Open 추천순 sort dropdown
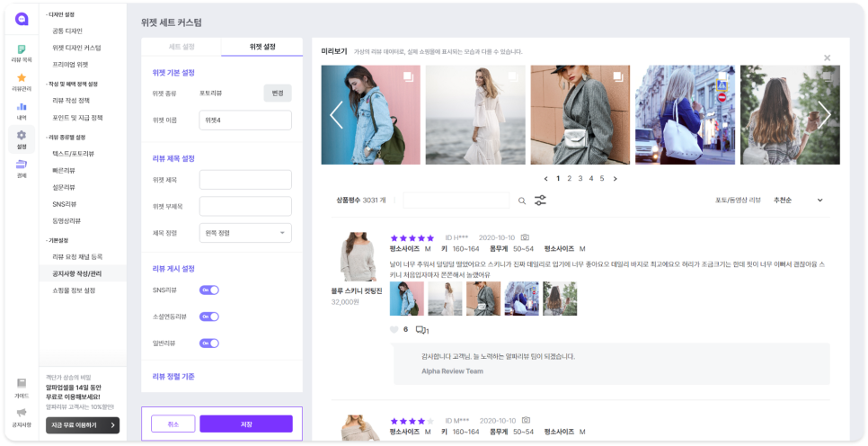The width and height of the screenshot is (868, 446). pyautogui.click(x=798, y=200)
